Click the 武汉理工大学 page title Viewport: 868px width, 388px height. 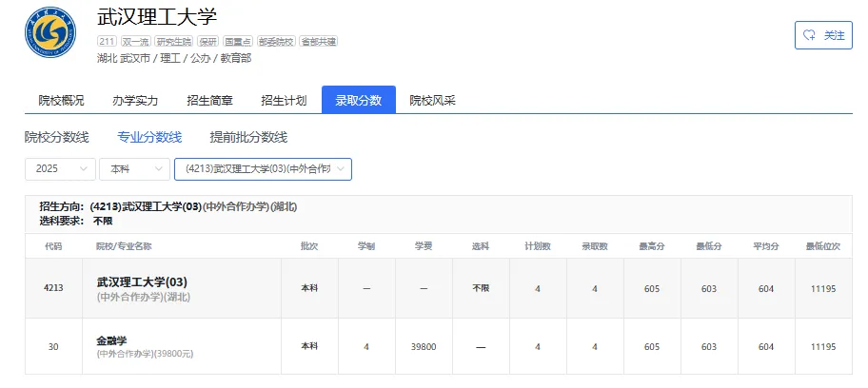tap(157, 16)
